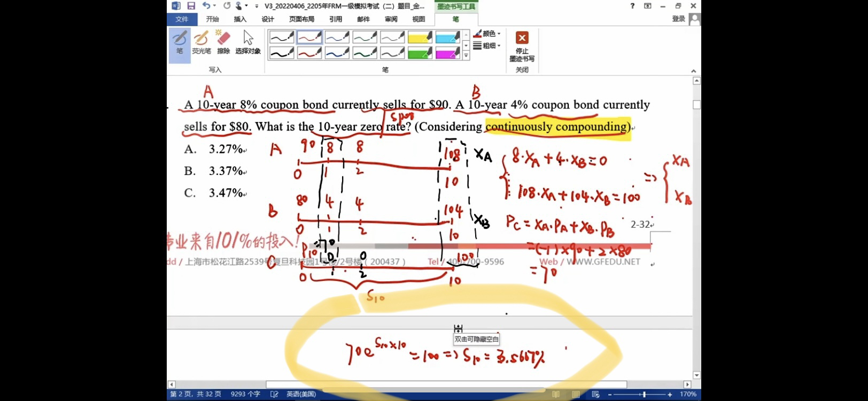Choose the 选择对象 select objects tool
The height and width of the screenshot is (401, 868).
(248, 43)
